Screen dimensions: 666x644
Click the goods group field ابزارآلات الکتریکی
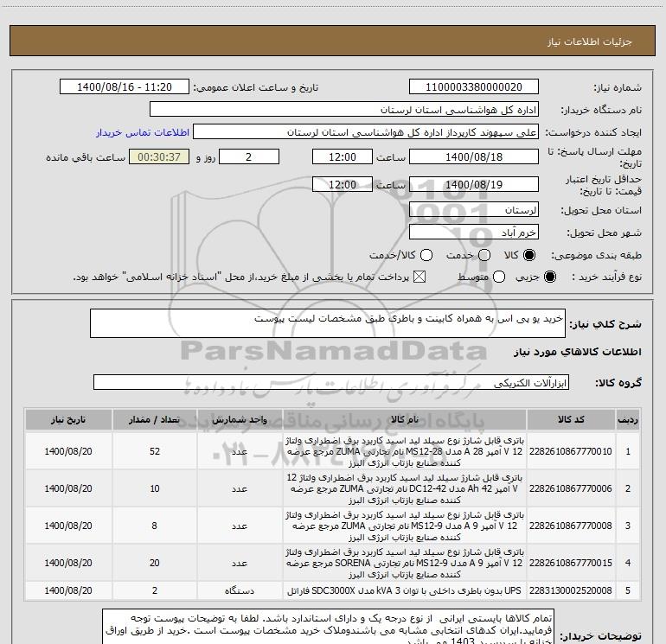point(331,382)
